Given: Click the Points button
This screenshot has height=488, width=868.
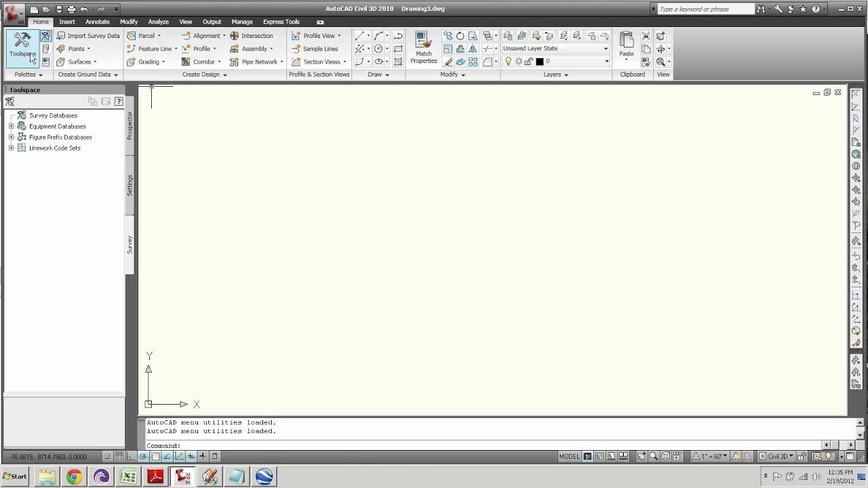Looking at the screenshot, I should (73, 49).
